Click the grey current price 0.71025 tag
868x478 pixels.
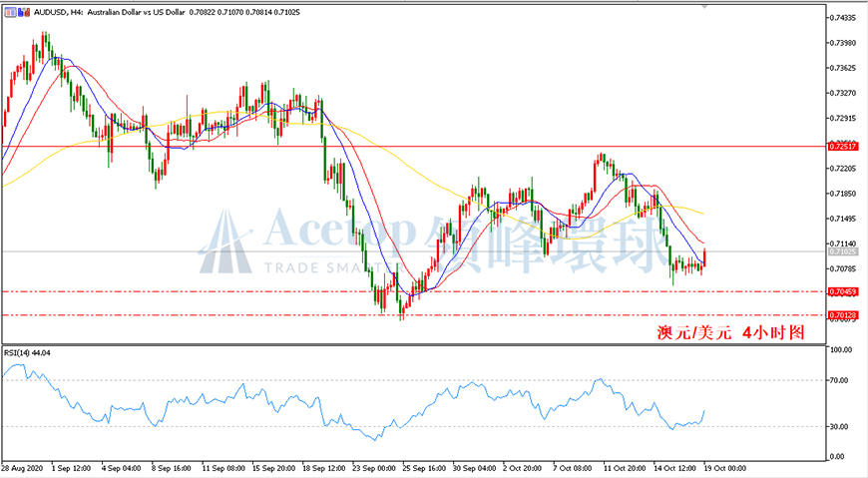[x=842, y=251]
